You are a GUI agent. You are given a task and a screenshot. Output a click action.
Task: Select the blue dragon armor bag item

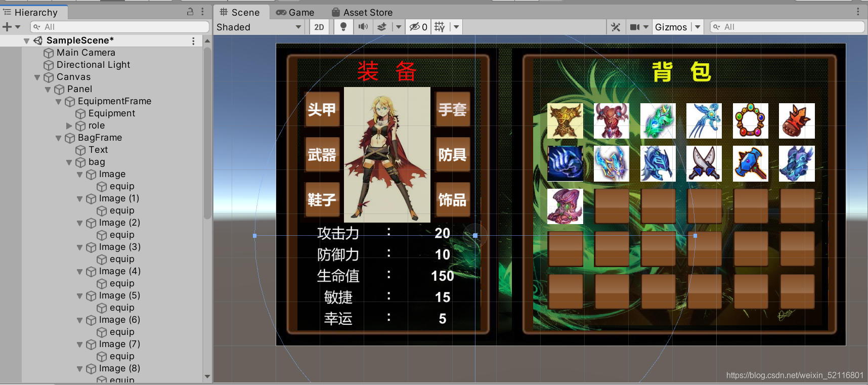click(797, 164)
